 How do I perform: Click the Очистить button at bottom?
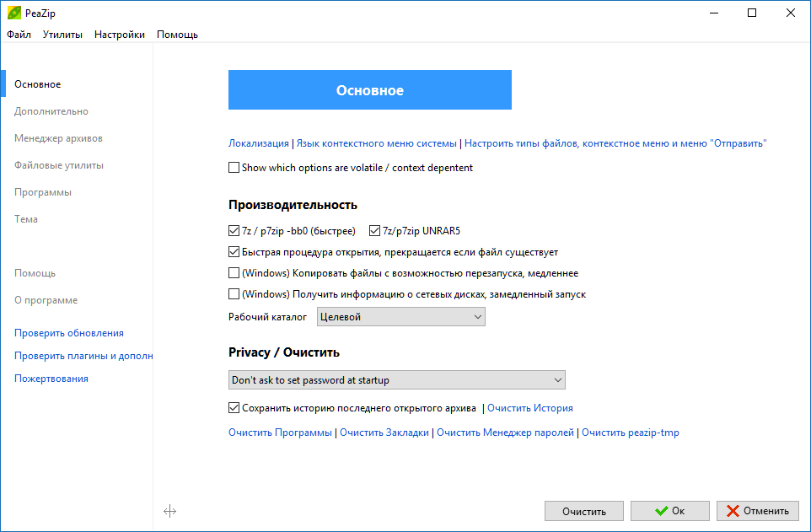(x=584, y=511)
